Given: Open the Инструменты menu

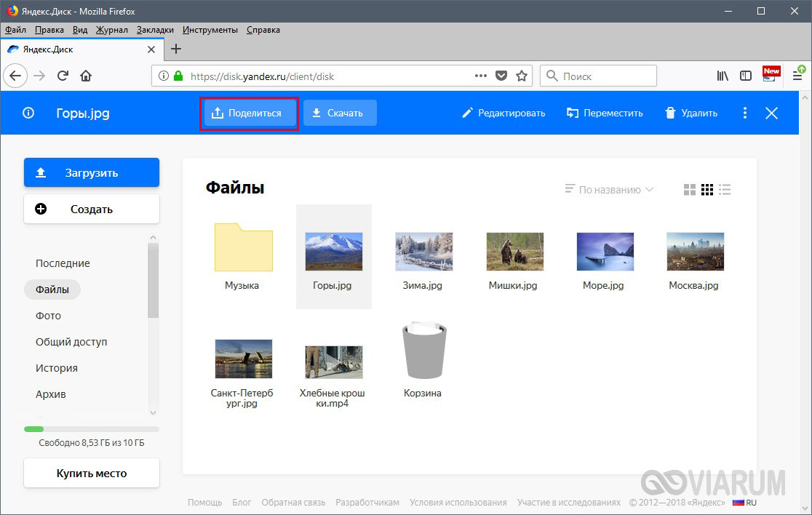Looking at the screenshot, I should (x=210, y=30).
